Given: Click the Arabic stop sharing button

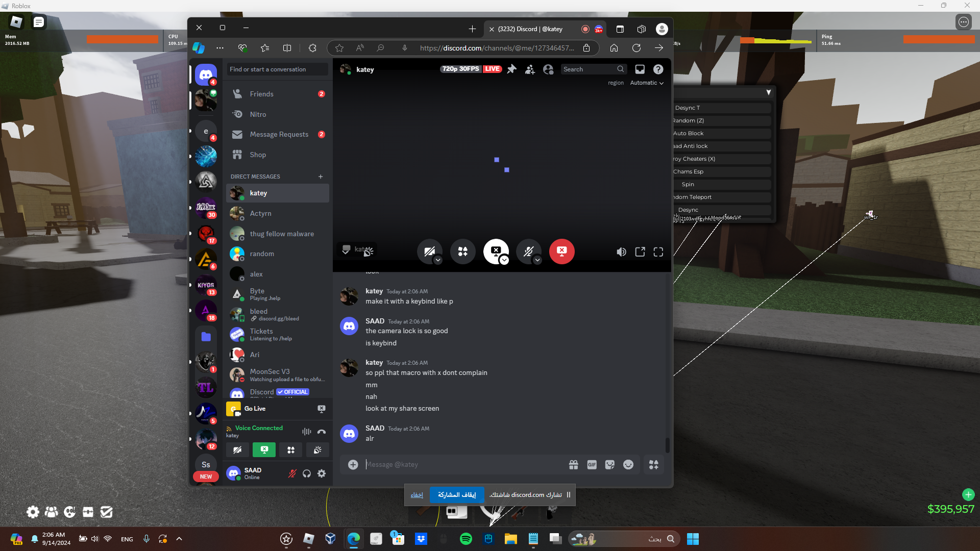Looking at the screenshot, I should pyautogui.click(x=457, y=495).
